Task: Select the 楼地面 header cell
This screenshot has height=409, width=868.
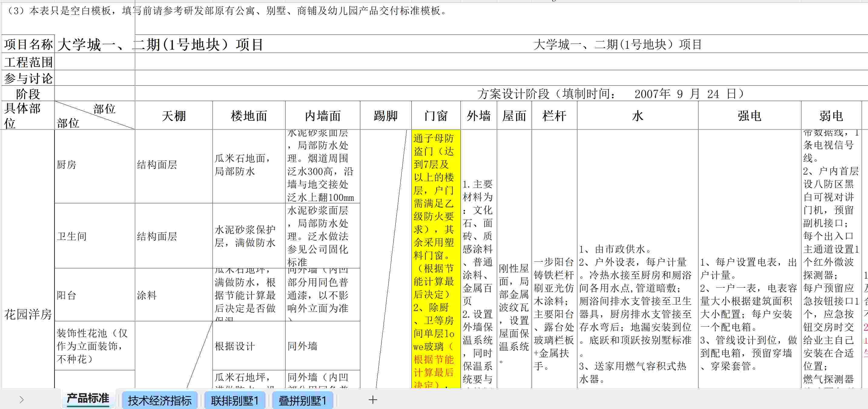Action: click(x=249, y=116)
